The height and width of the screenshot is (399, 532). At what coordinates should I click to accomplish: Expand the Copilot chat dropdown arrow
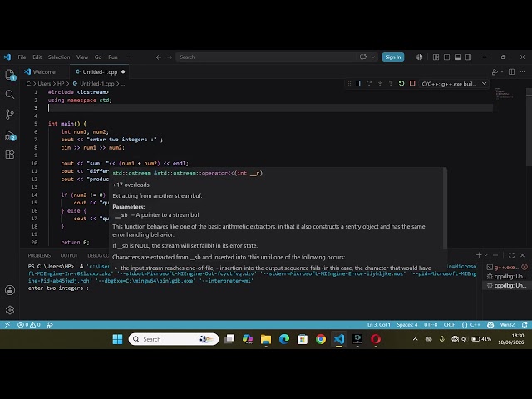(373, 57)
